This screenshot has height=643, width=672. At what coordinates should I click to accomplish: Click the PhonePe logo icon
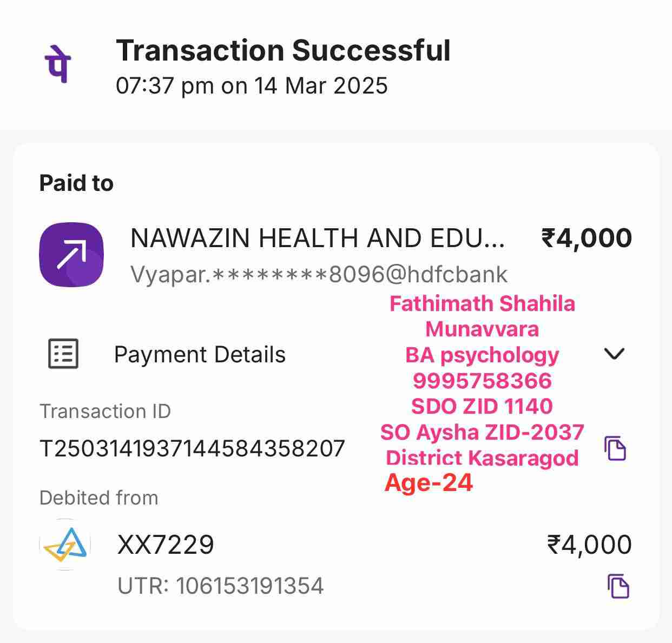[x=58, y=64]
